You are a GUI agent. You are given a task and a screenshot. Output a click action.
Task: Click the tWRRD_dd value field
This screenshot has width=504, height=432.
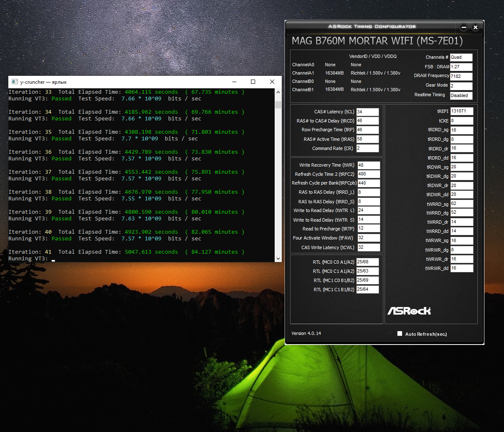(x=462, y=231)
